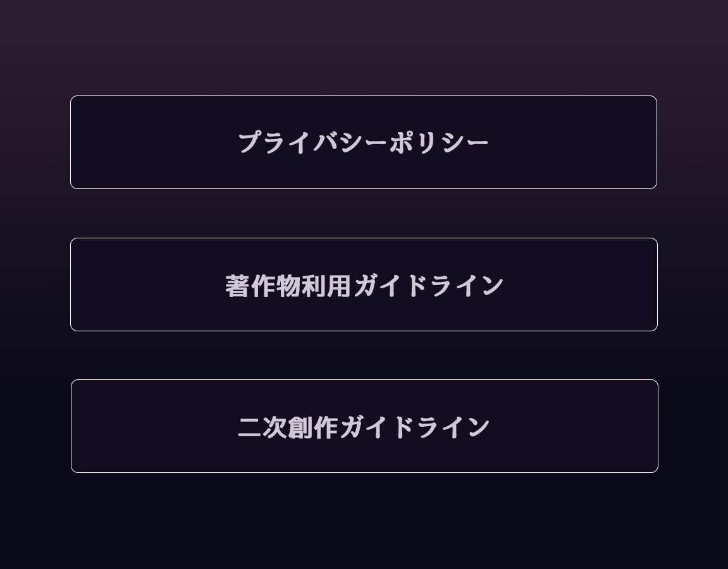
Task: Open the 二次創作ガイドライン page
Action: coord(364,427)
